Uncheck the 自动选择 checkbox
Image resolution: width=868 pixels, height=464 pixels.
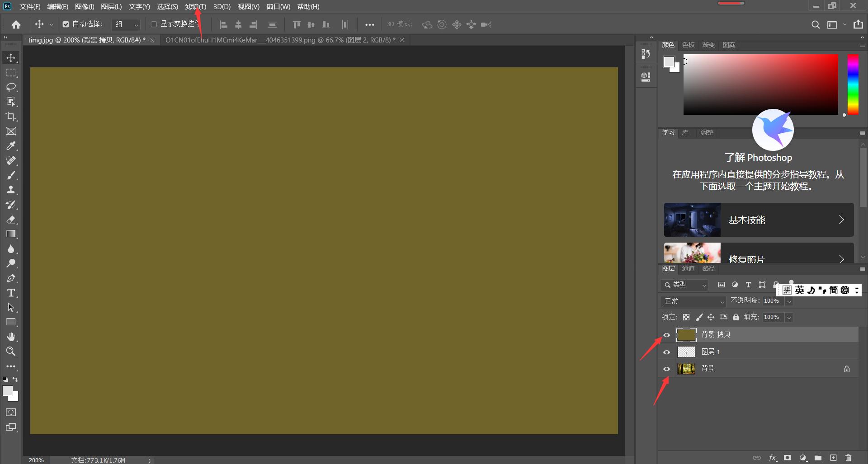pos(66,24)
